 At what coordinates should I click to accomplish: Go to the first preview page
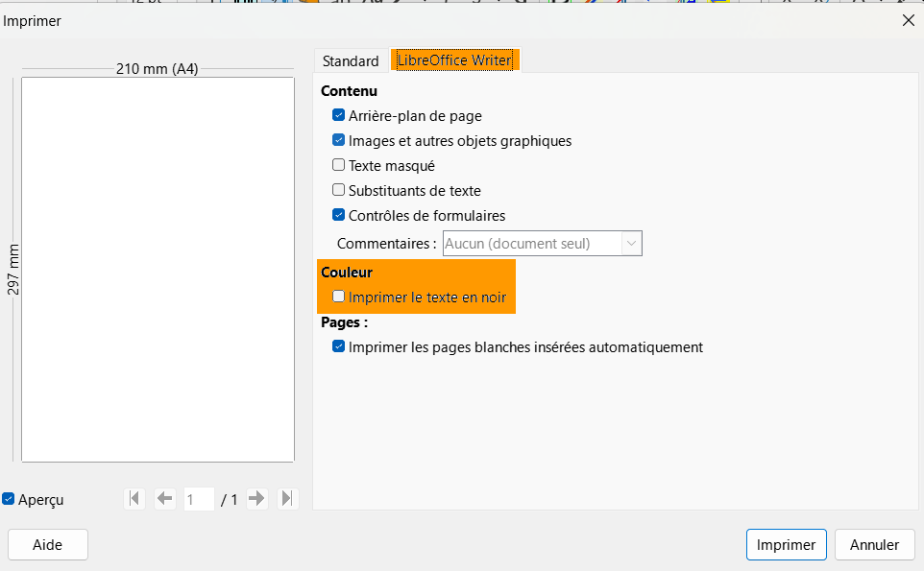coord(134,499)
